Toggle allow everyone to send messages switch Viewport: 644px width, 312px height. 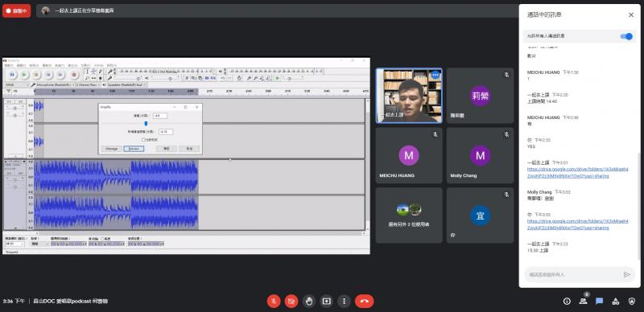coord(626,36)
